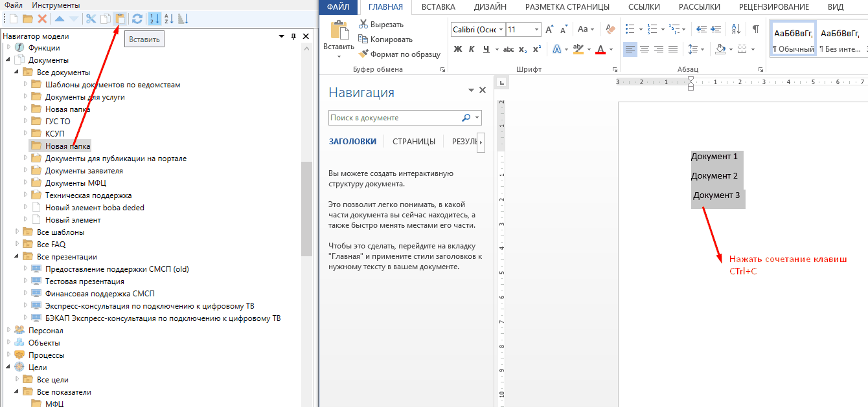Image resolution: width=868 pixels, height=407 pixels.
Task: Switch to the ДИЗАЙН ribbon tab
Action: (490, 7)
